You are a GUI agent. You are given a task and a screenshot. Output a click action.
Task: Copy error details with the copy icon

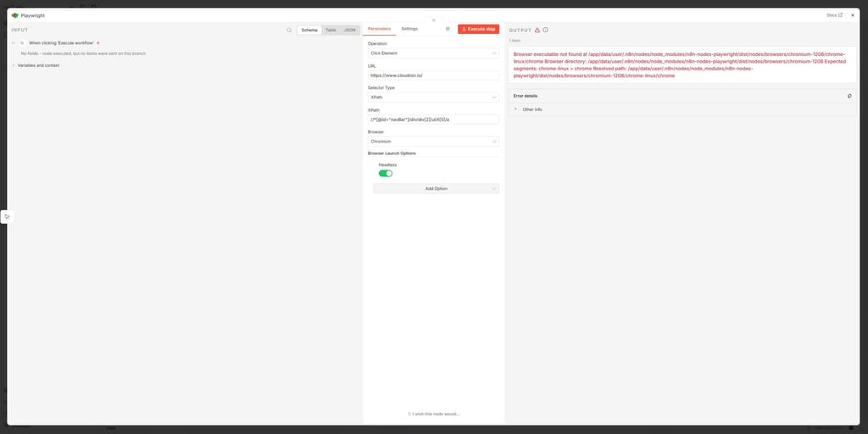849,96
